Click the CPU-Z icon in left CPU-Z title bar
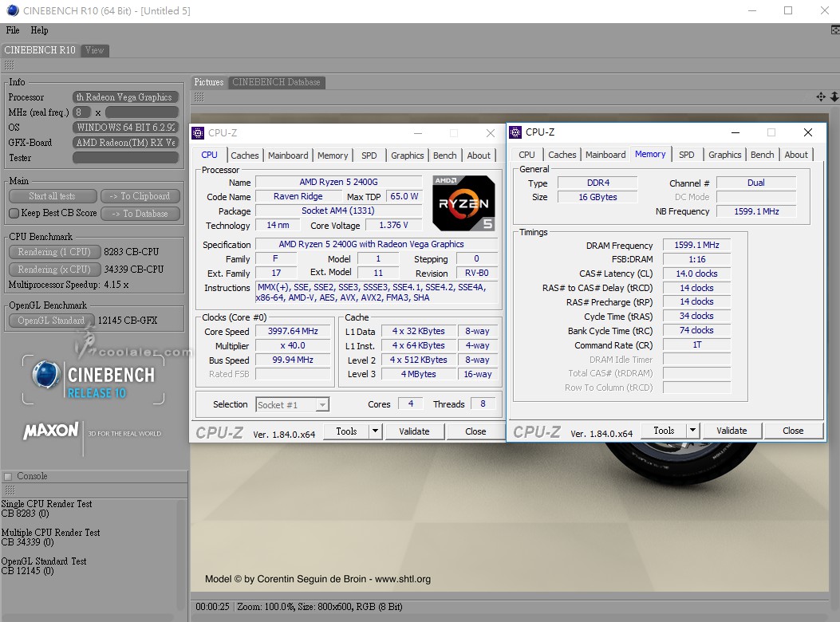 click(x=198, y=133)
